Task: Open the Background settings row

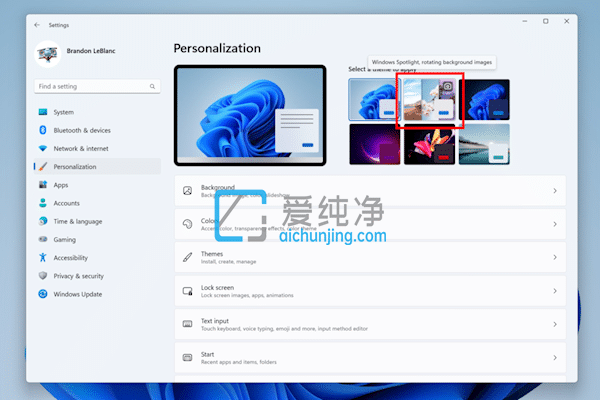Action: pyautogui.click(x=370, y=191)
